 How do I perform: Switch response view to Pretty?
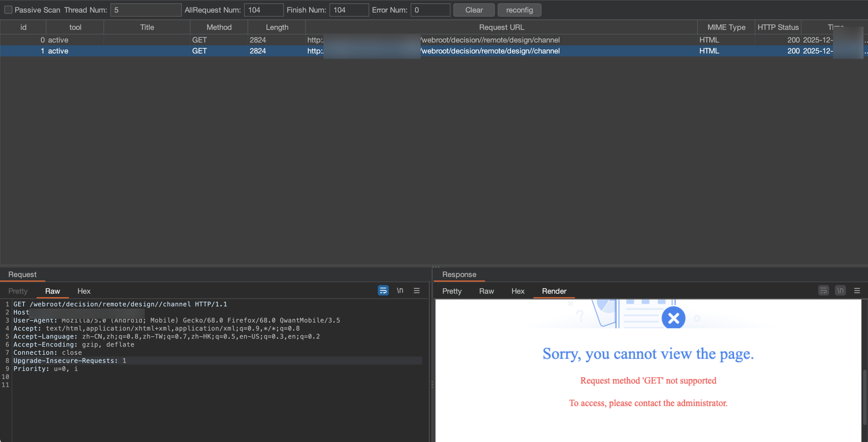pos(452,291)
